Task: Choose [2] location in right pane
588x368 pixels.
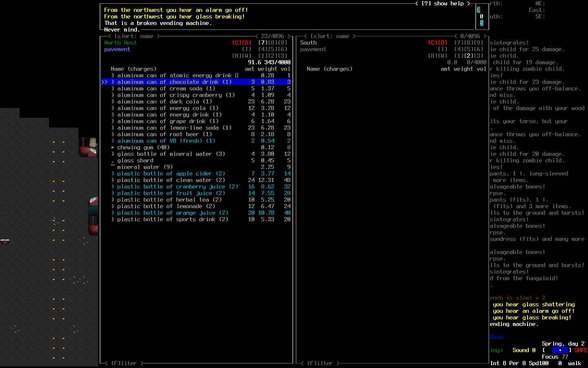Action: coord(469,56)
